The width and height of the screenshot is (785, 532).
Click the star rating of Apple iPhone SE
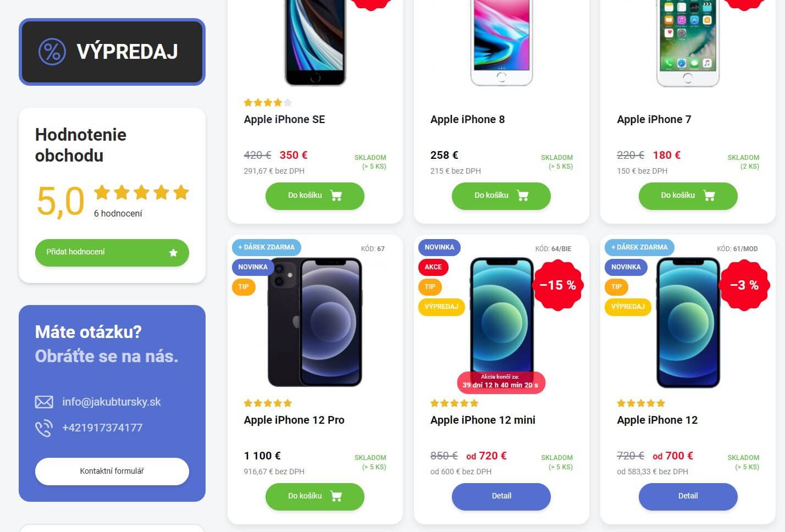(x=268, y=103)
